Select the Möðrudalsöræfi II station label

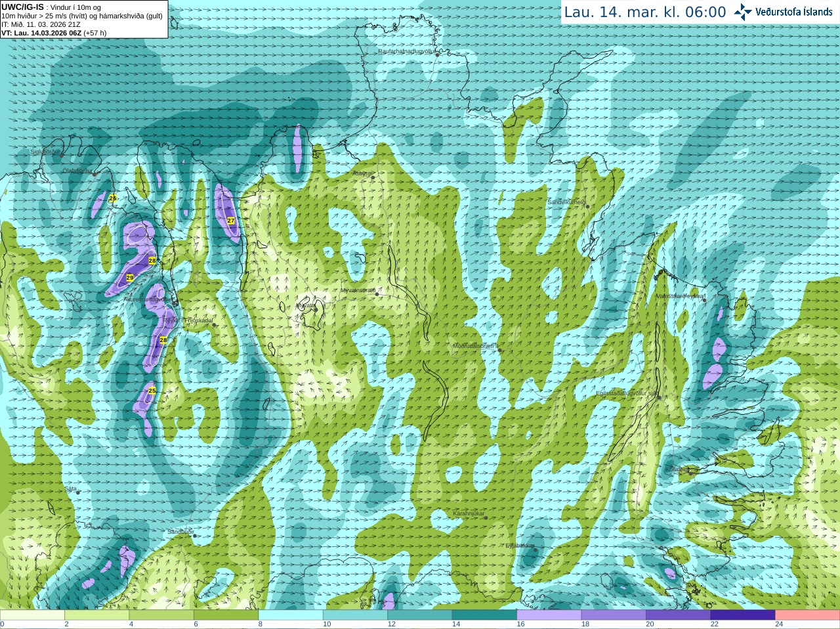(476, 346)
